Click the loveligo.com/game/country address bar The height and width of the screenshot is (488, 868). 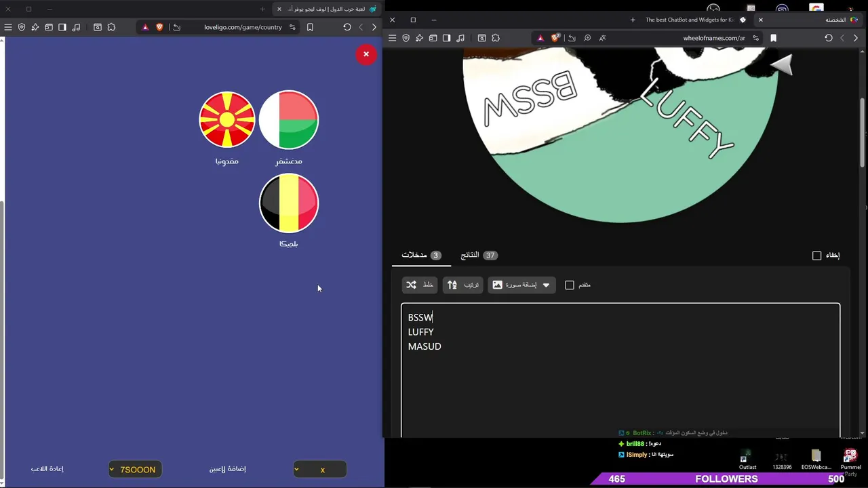click(243, 27)
